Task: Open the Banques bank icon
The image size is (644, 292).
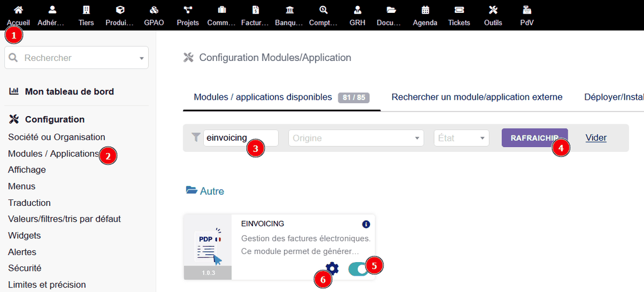Action: click(290, 10)
